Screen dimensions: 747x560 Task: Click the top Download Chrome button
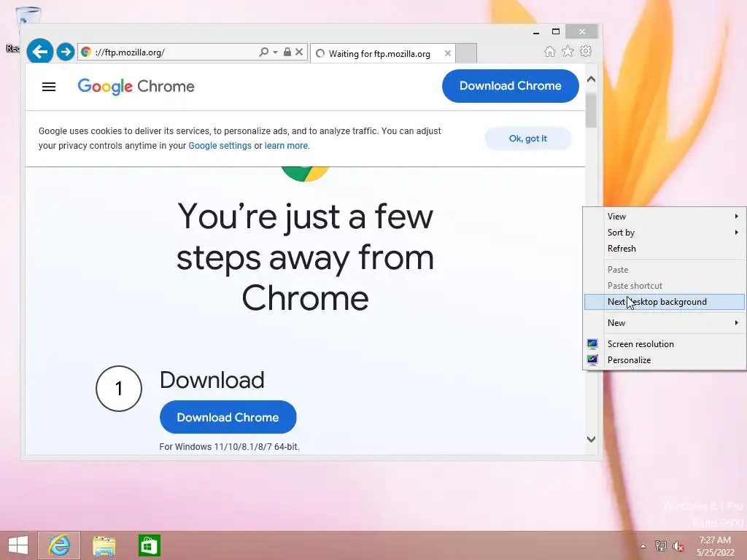(x=510, y=86)
